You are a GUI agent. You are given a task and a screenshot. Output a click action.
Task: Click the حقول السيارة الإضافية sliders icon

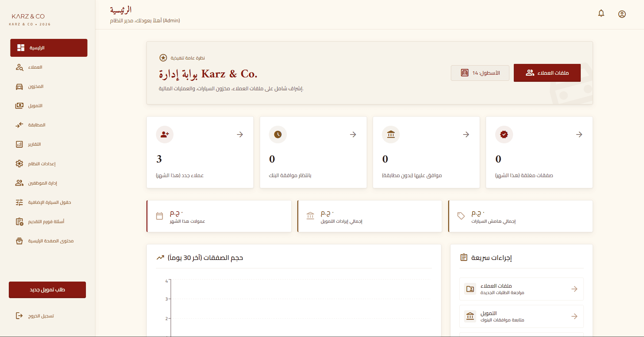click(x=19, y=202)
